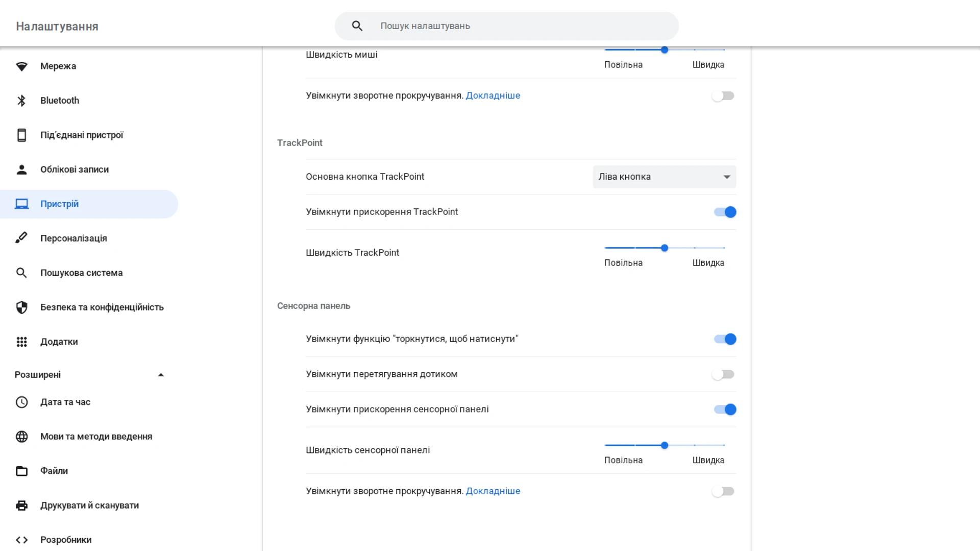Image resolution: width=980 pixels, height=551 pixels.
Task: Disable the TrackPoint acceleration toggle
Action: [x=725, y=212]
